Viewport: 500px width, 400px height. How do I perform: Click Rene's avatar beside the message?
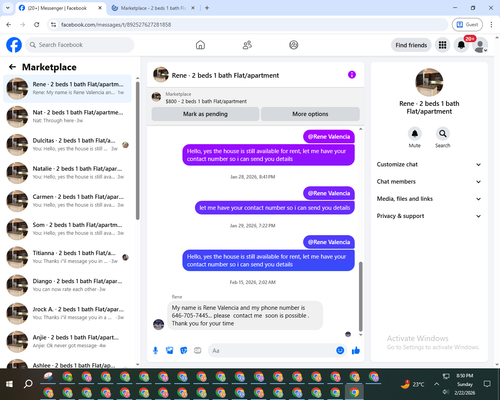[x=158, y=324]
